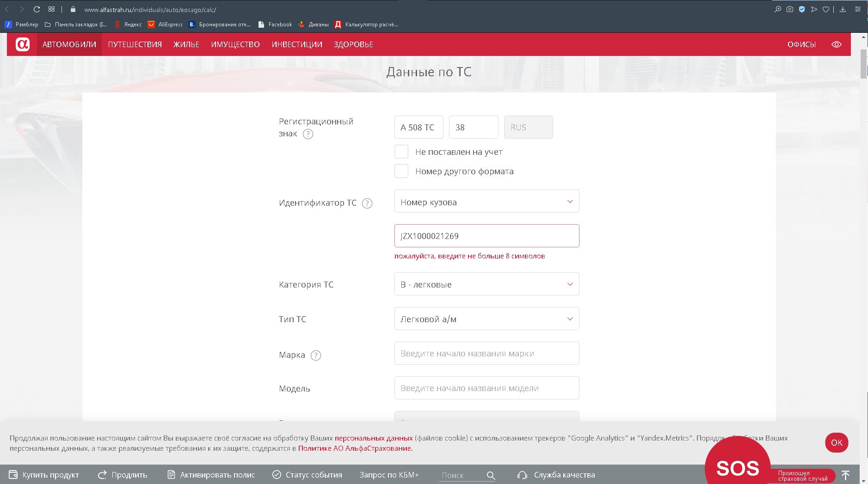Click the scroll-to-top arrow icon

pos(845,475)
